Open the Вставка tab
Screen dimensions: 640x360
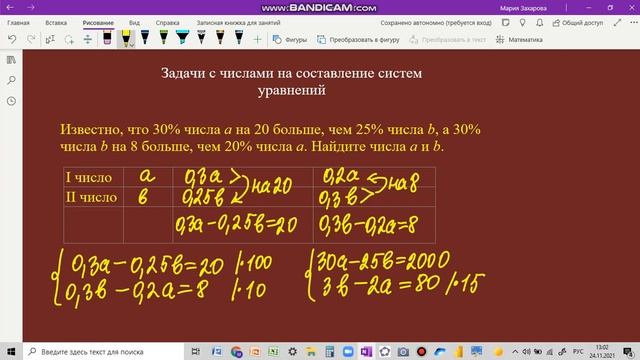coord(56,23)
